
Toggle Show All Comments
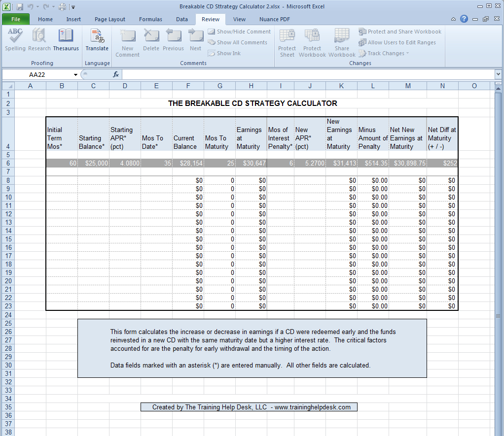click(x=238, y=42)
